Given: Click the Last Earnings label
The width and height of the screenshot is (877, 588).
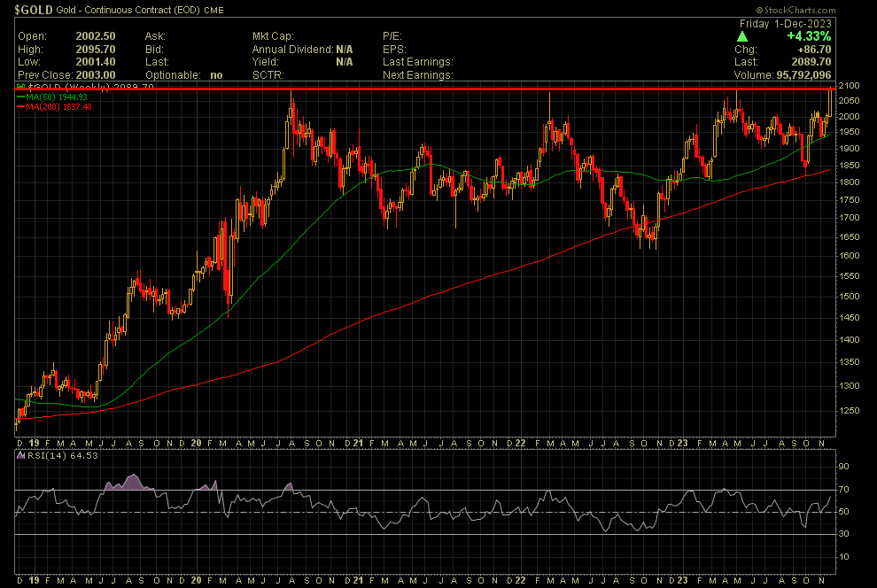Looking at the screenshot, I should click(418, 61).
